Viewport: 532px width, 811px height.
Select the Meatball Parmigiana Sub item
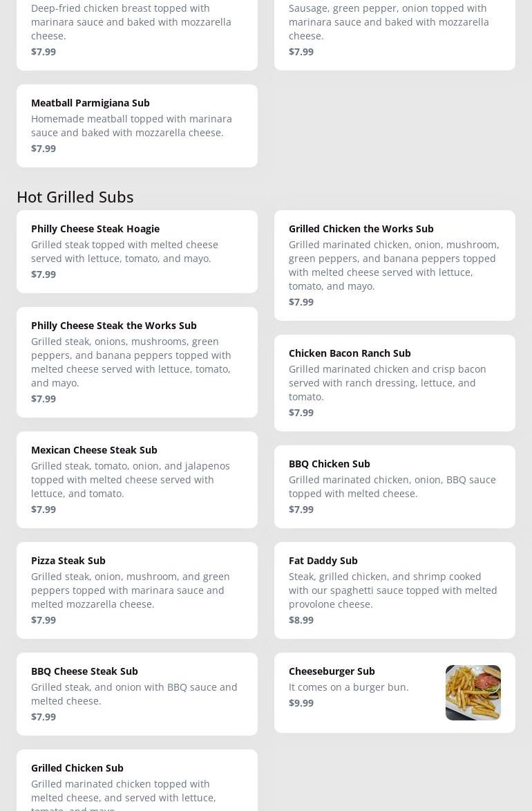point(137,126)
